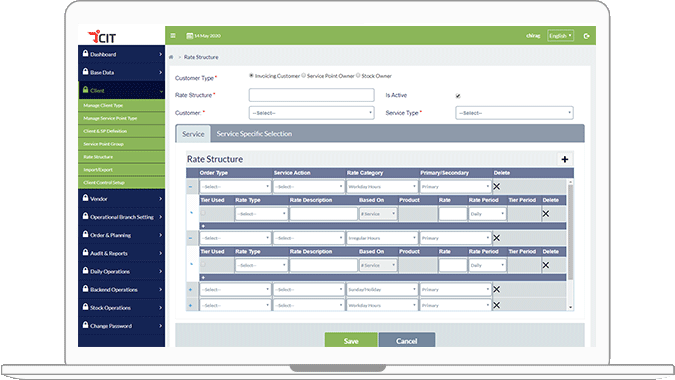This screenshot has height=380, width=675.
Task: Click the hamburger menu icon in header
Action: click(x=173, y=36)
